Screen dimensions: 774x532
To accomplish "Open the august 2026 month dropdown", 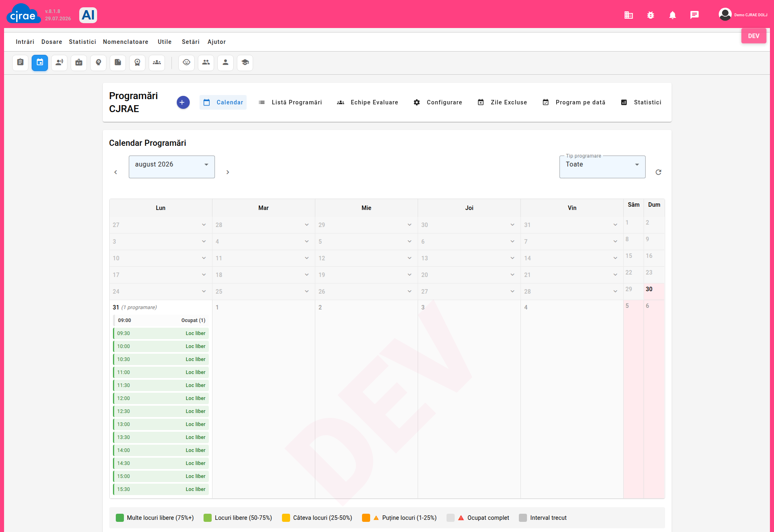I will (172, 167).
